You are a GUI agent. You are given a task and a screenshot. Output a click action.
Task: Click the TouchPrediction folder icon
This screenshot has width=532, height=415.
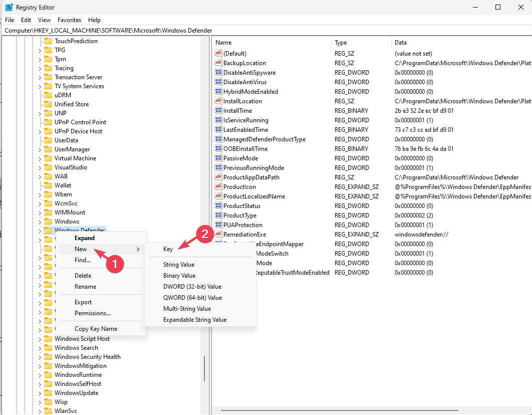coord(48,41)
